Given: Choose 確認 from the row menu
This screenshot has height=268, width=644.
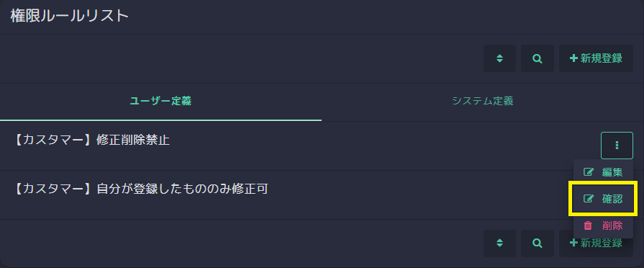Looking at the screenshot, I should click(x=603, y=199).
